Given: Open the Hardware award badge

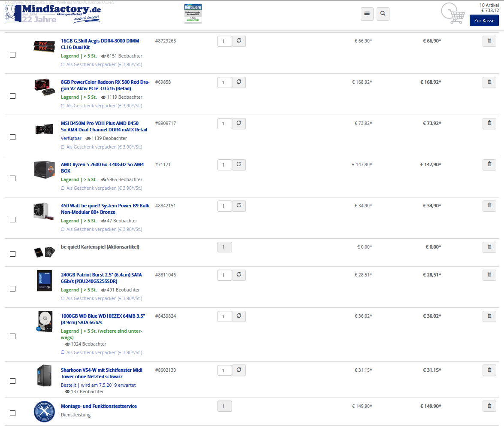Looking at the screenshot, I should tap(193, 14).
